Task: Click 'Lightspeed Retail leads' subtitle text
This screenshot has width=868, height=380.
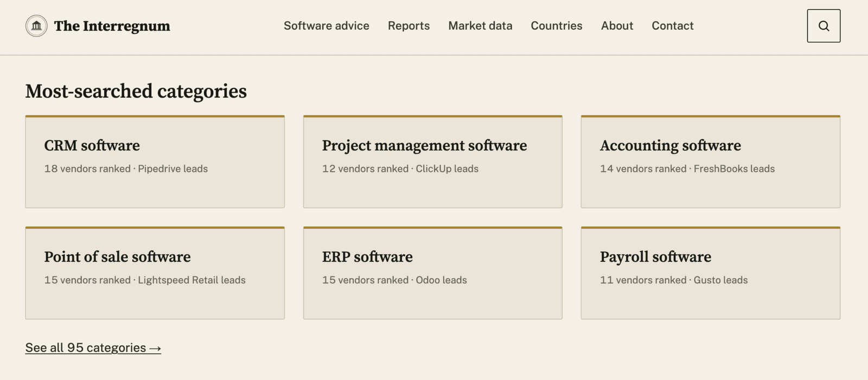Action: [x=192, y=280]
